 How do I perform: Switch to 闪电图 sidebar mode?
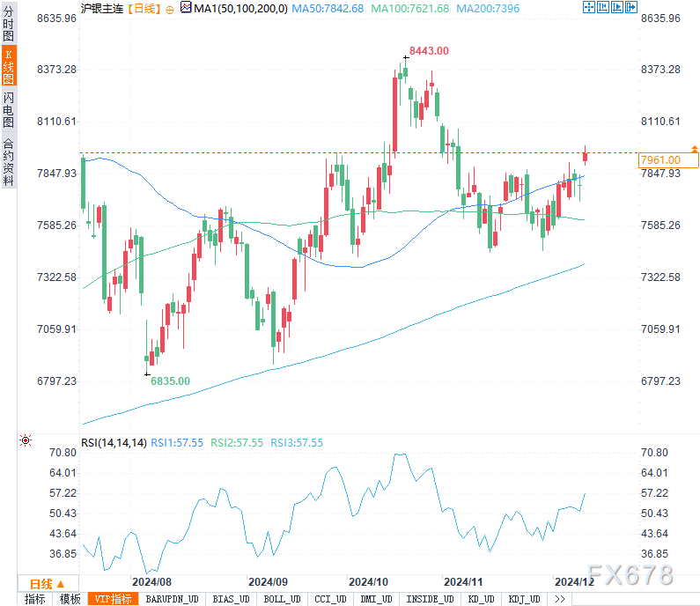click(9, 109)
